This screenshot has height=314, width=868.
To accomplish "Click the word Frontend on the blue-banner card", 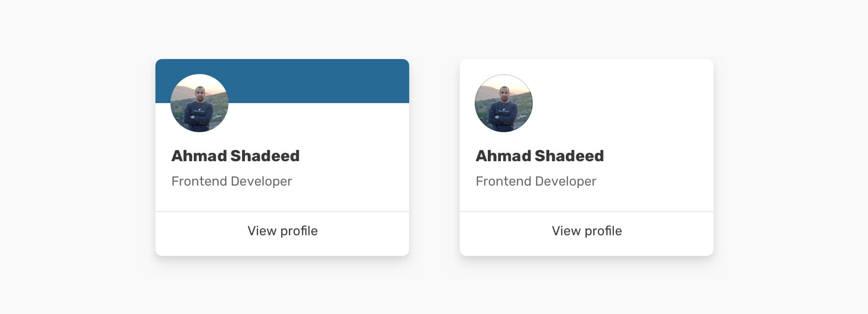I will (x=199, y=181).
